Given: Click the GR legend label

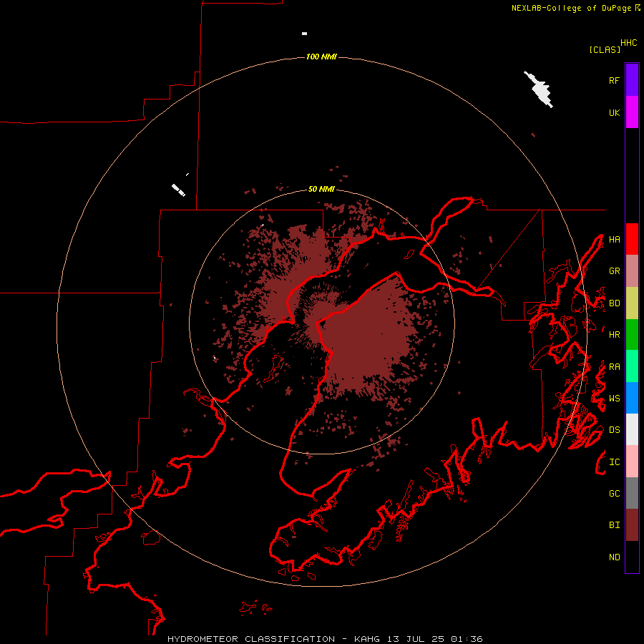Looking at the screenshot, I should coord(614,271).
